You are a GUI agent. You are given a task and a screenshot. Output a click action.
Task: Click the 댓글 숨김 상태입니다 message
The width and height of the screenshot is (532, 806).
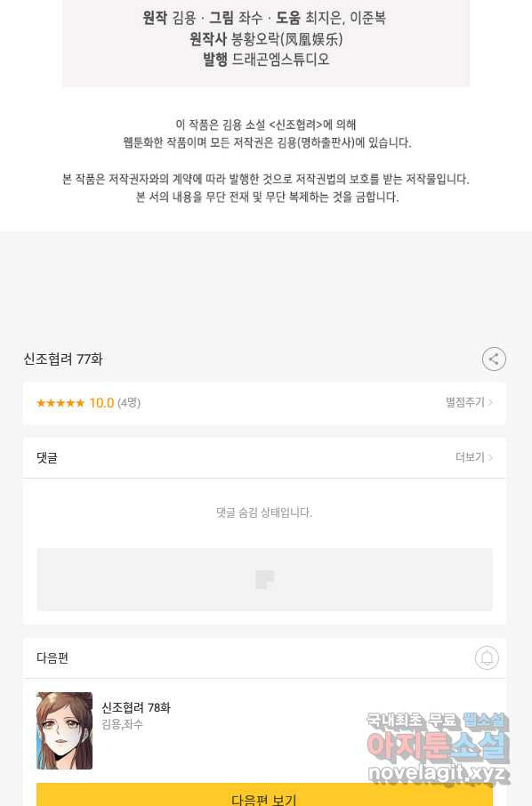point(264,512)
